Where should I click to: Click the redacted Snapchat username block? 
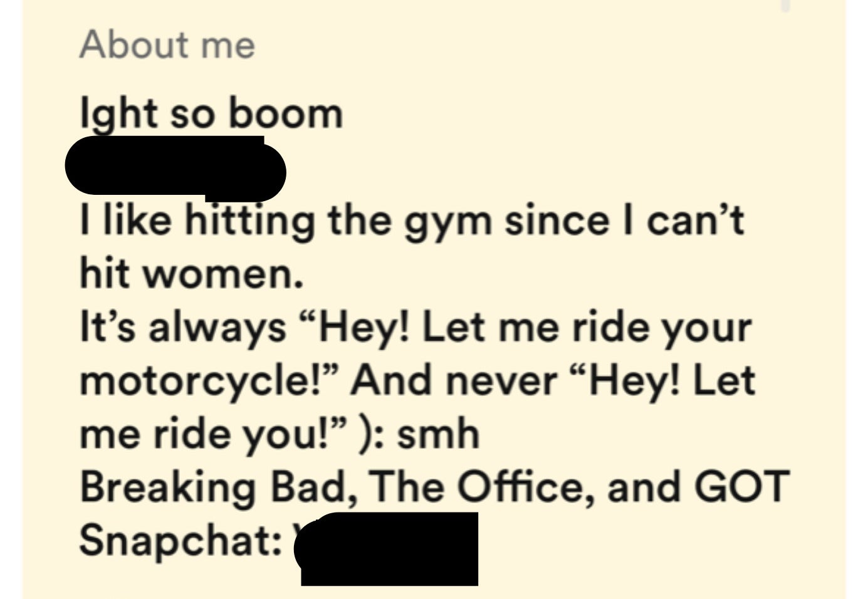point(389,549)
